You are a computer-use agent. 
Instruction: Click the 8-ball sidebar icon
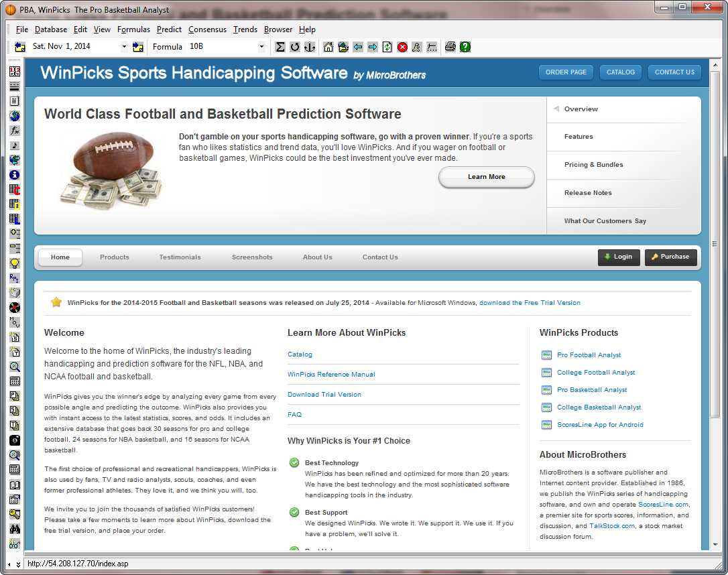15,440
